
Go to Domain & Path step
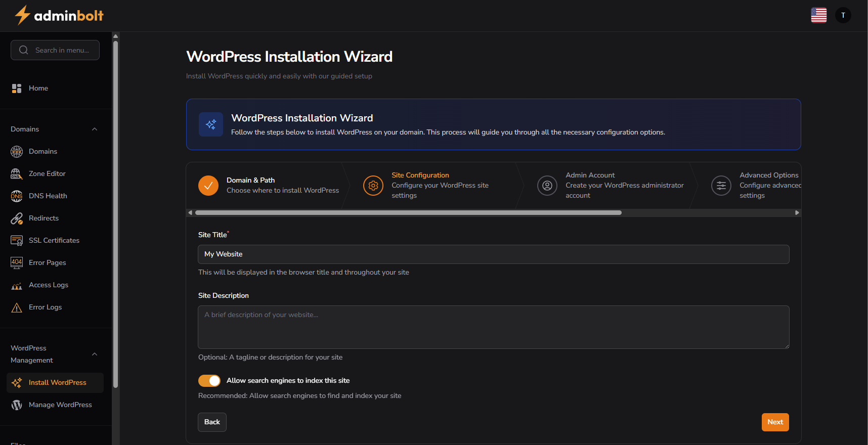click(x=269, y=186)
